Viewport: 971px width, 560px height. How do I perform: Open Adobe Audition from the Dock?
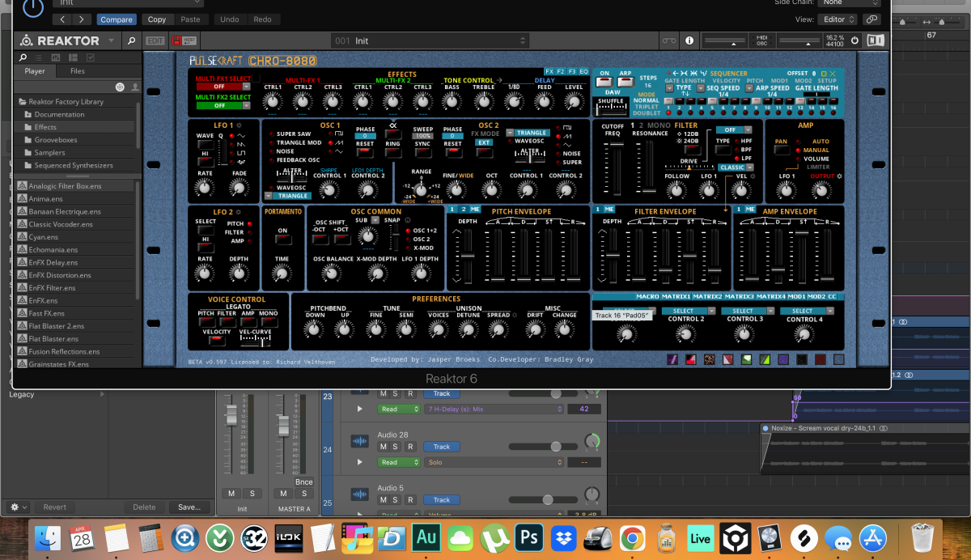(x=426, y=537)
